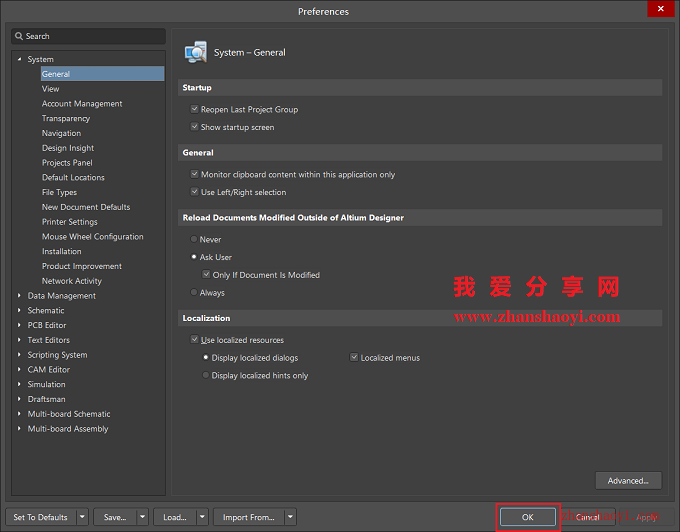This screenshot has height=532, width=680.
Task: Click the Data Management tree label
Action: click(62, 295)
